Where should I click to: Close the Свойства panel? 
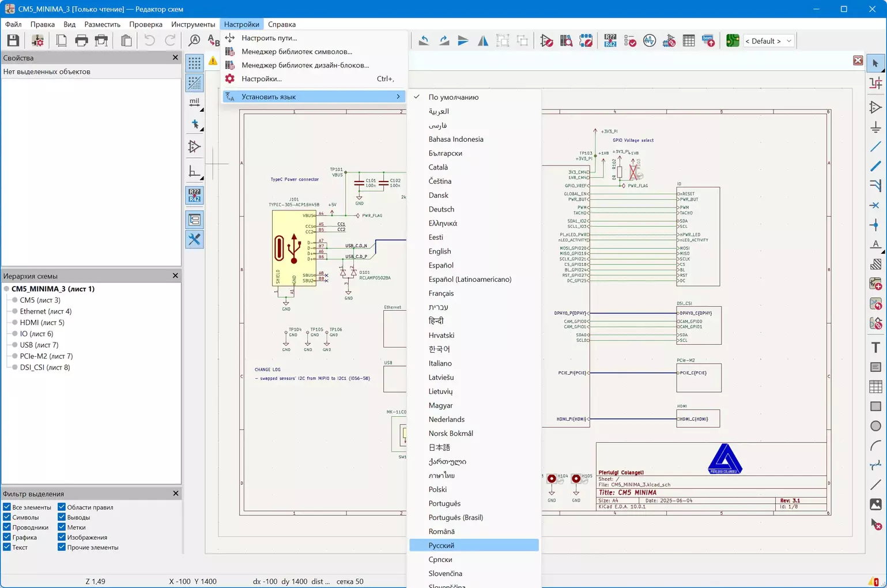175,58
